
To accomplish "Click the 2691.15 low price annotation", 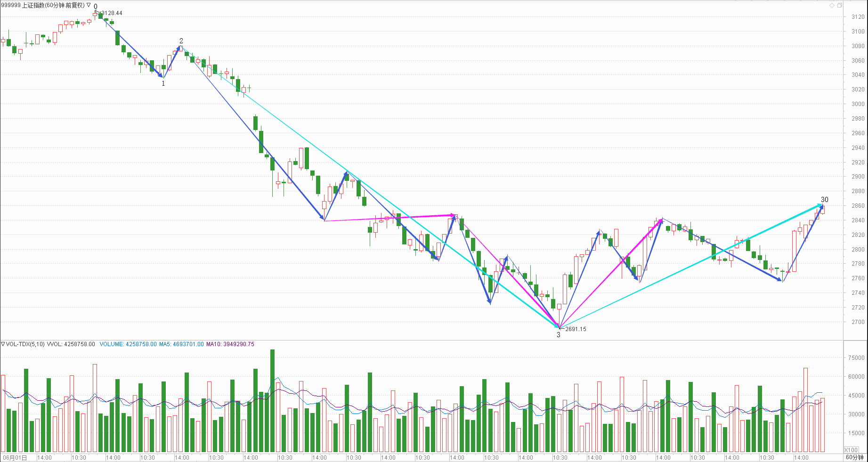I will click(576, 329).
